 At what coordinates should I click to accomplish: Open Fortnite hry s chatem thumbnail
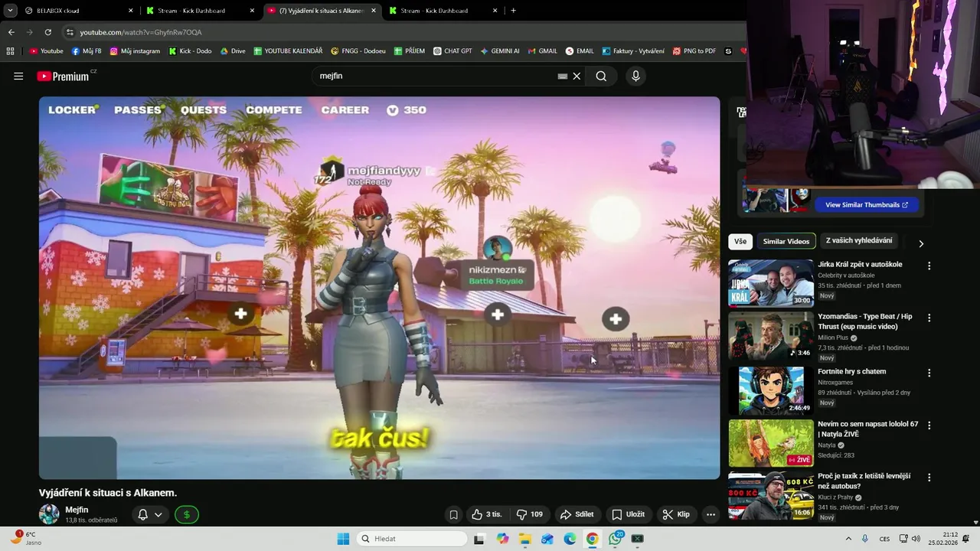coord(771,390)
